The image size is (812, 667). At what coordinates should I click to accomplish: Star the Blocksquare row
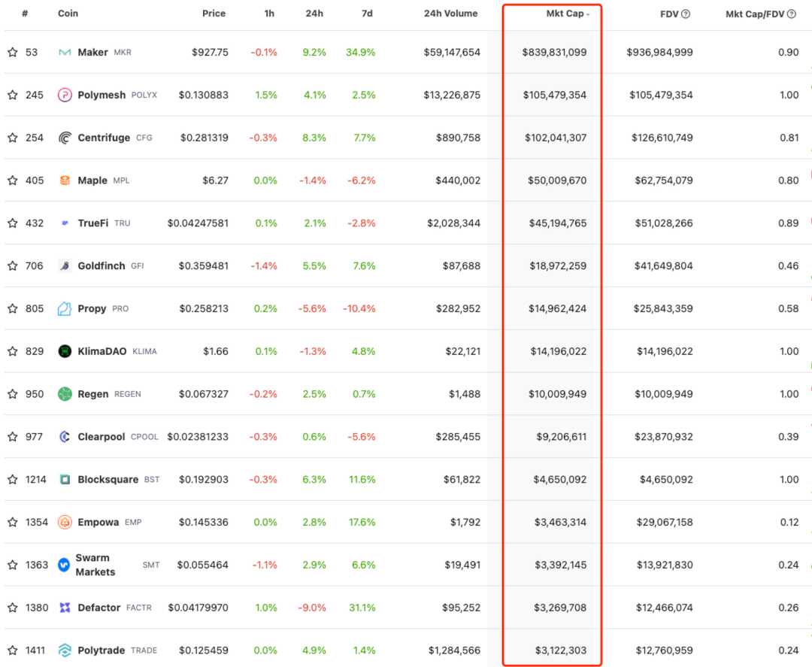coord(13,480)
